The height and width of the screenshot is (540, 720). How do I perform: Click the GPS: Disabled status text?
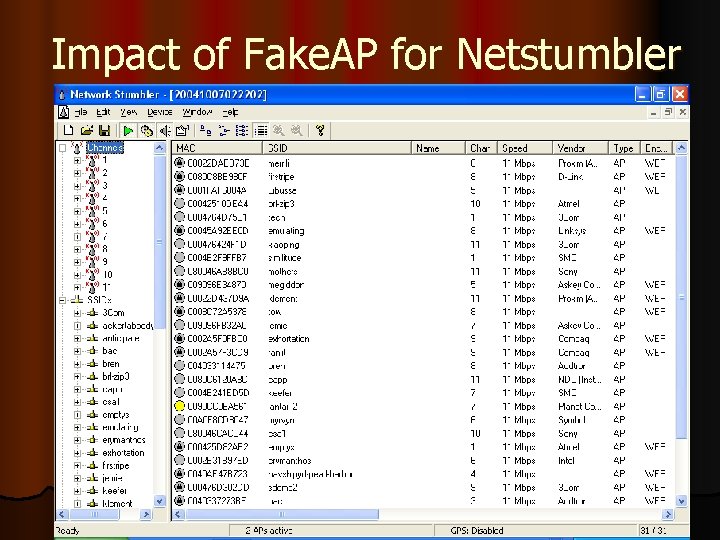[477, 530]
